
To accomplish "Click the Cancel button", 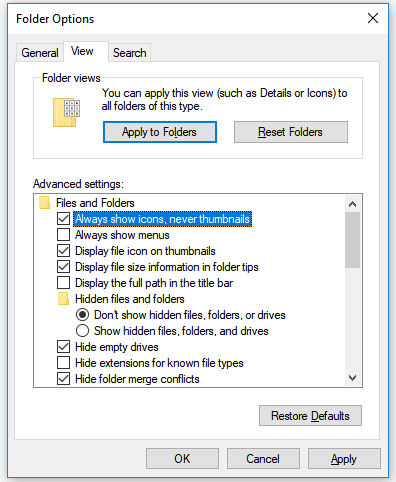I will pyautogui.click(x=263, y=459).
